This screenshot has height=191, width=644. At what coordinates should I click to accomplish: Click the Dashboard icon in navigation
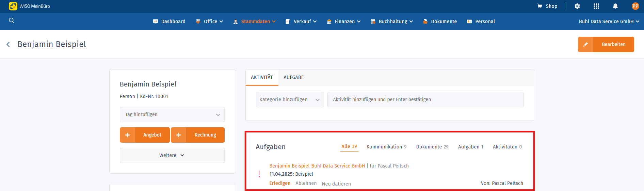(x=156, y=21)
